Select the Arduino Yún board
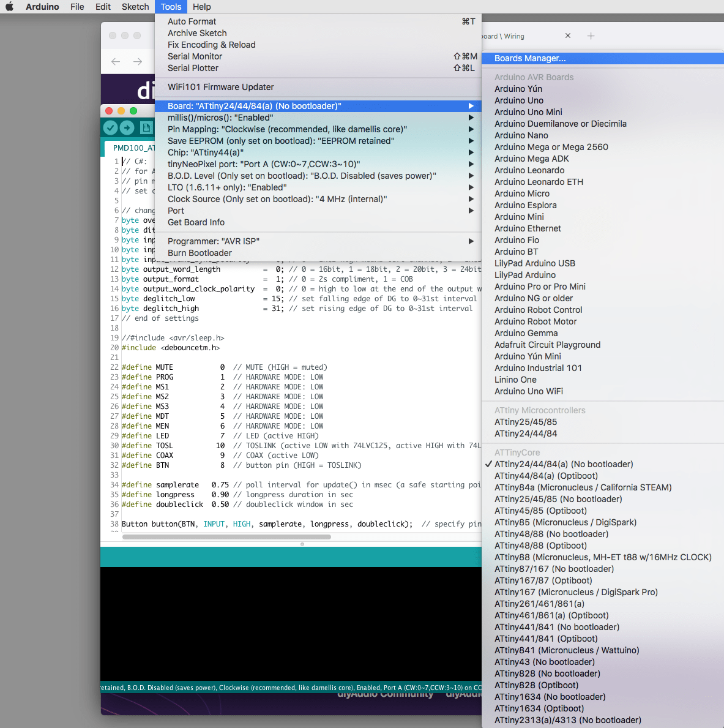Image resolution: width=724 pixels, height=728 pixels. pyautogui.click(x=603, y=89)
